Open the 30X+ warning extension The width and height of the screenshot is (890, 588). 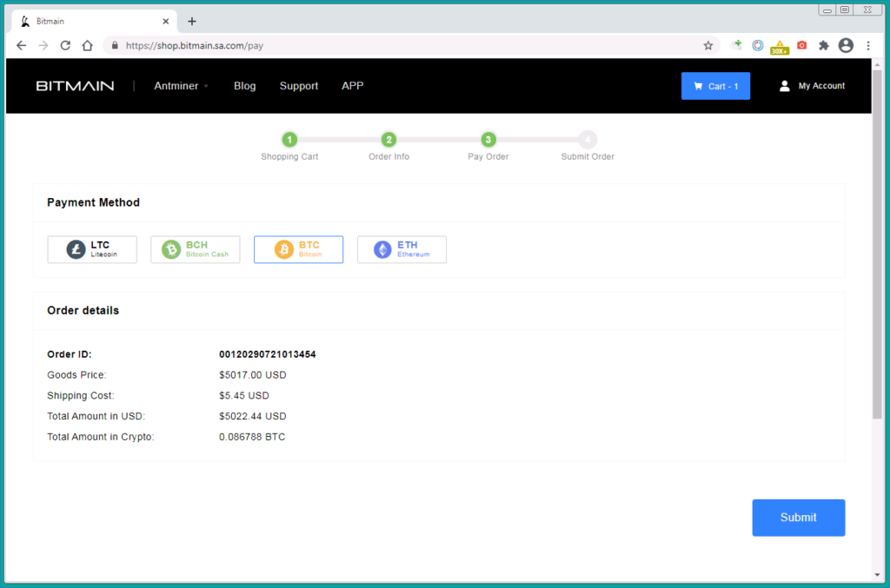780,47
